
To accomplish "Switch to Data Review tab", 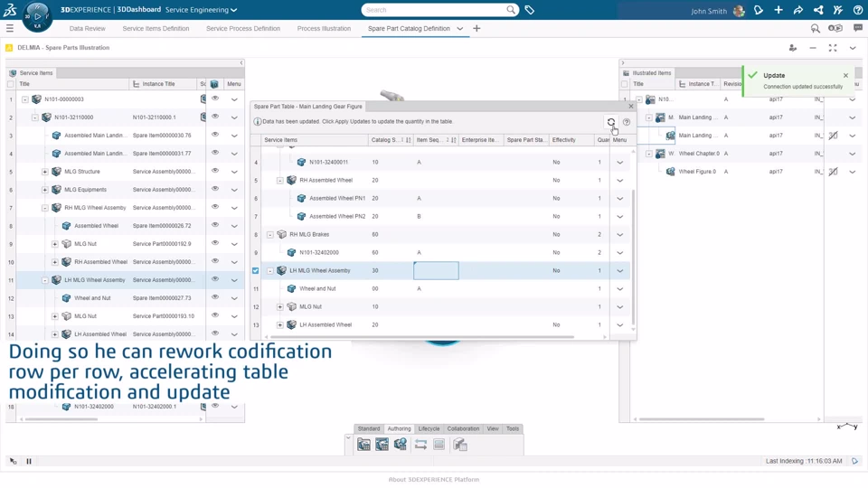I will pyautogui.click(x=87, y=28).
